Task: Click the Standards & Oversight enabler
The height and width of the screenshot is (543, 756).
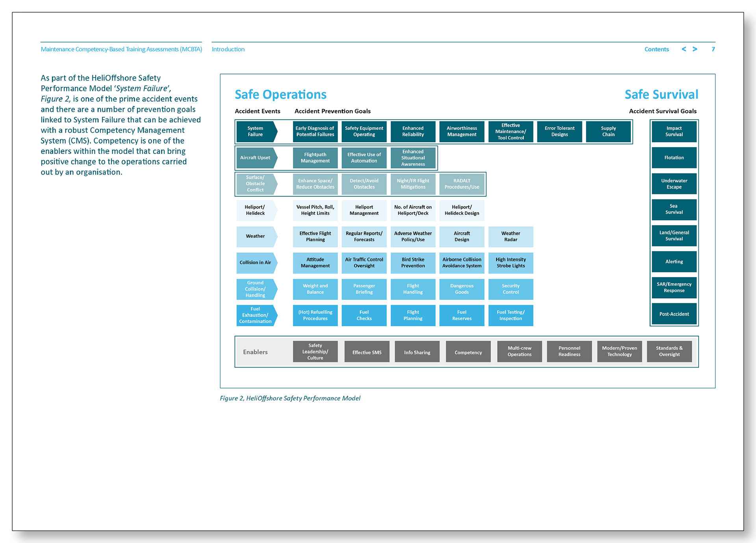Action: pos(669,351)
